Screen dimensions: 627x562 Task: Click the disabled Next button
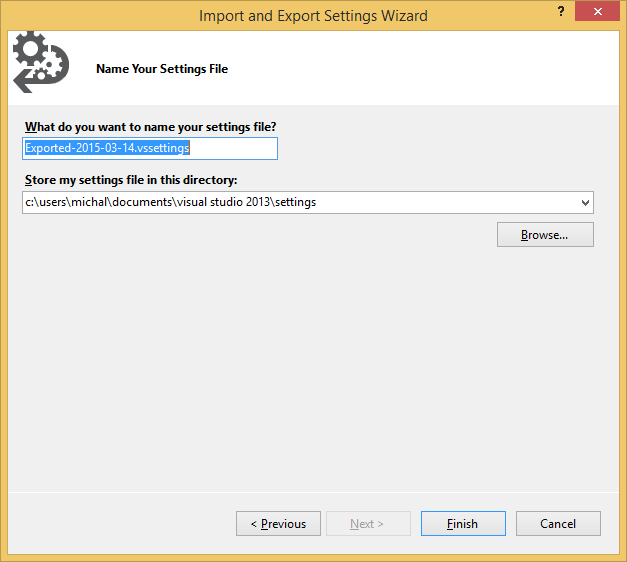368,524
